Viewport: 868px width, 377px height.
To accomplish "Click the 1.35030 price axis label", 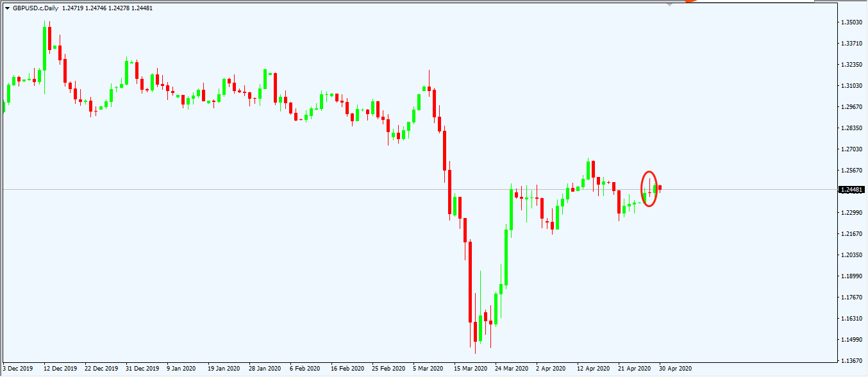I will click(852, 22).
